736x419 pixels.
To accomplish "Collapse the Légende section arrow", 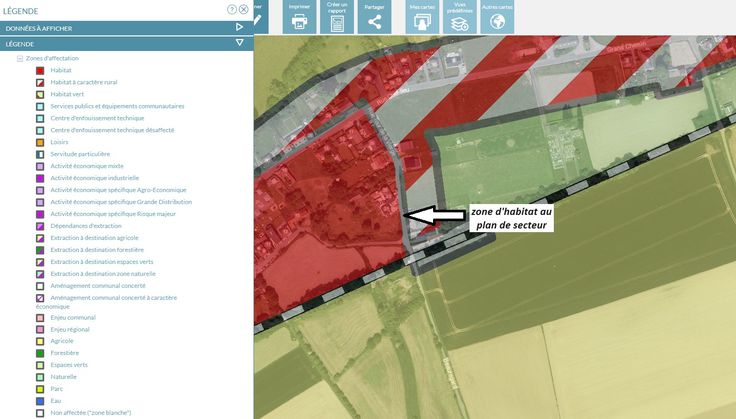I will (x=239, y=44).
